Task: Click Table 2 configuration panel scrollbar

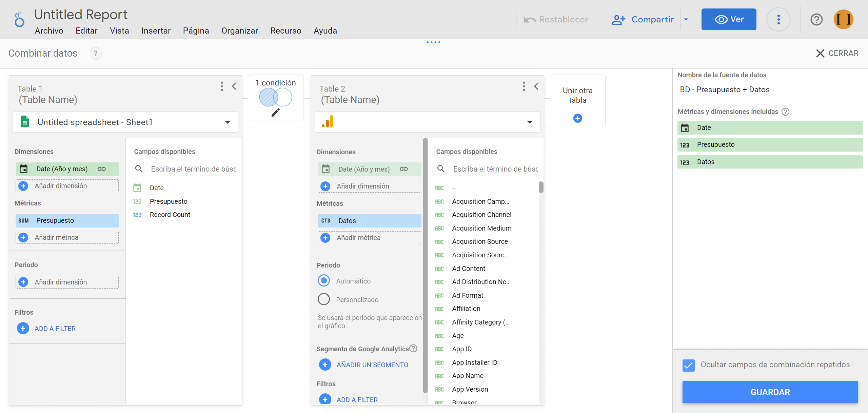Action: click(425, 265)
